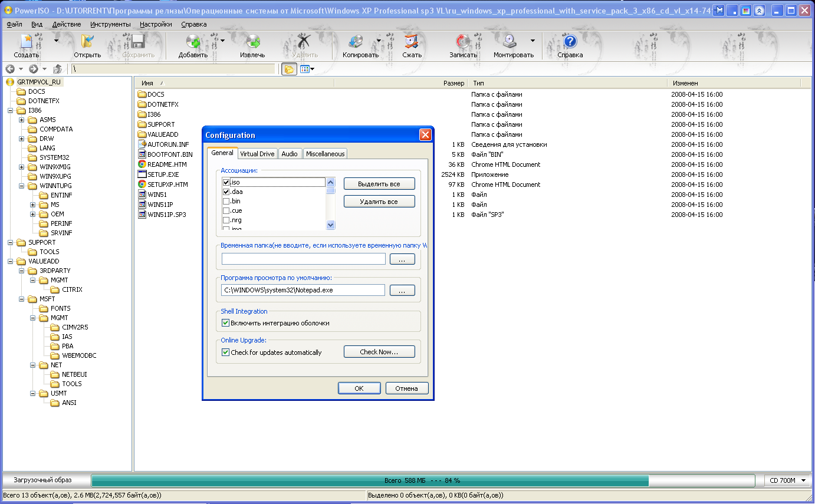815x504 pixels.
Task: Open the CD 700M media size dropdown
Action: pos(803,480)
